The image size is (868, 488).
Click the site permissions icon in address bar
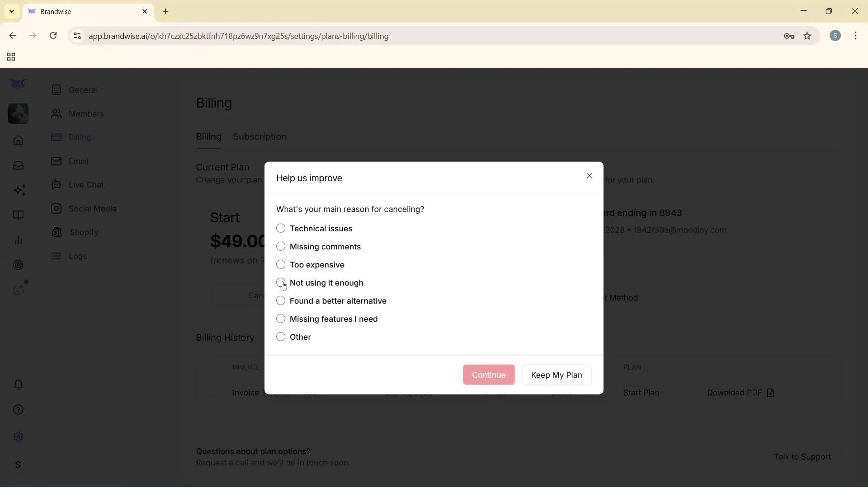point(76,36)
